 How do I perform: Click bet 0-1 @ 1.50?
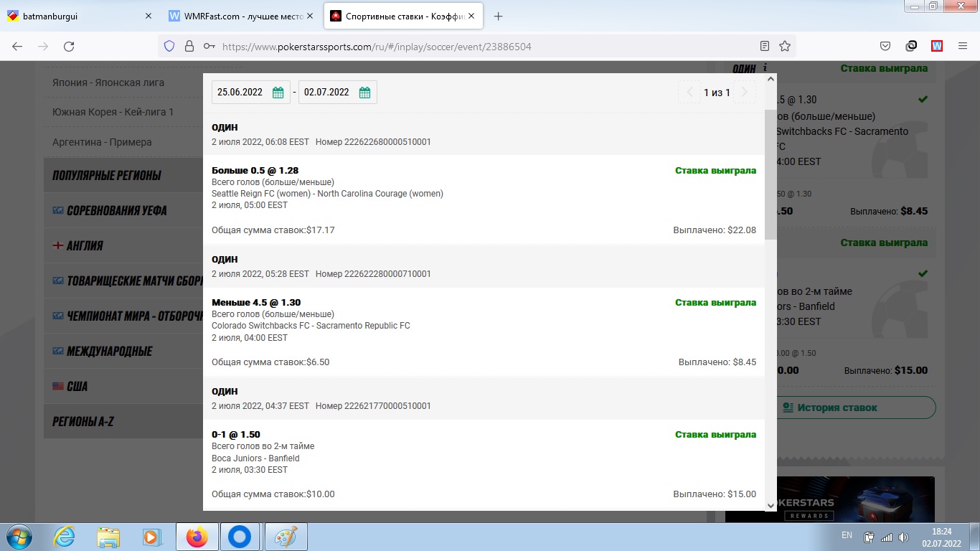tap(236, 435)
